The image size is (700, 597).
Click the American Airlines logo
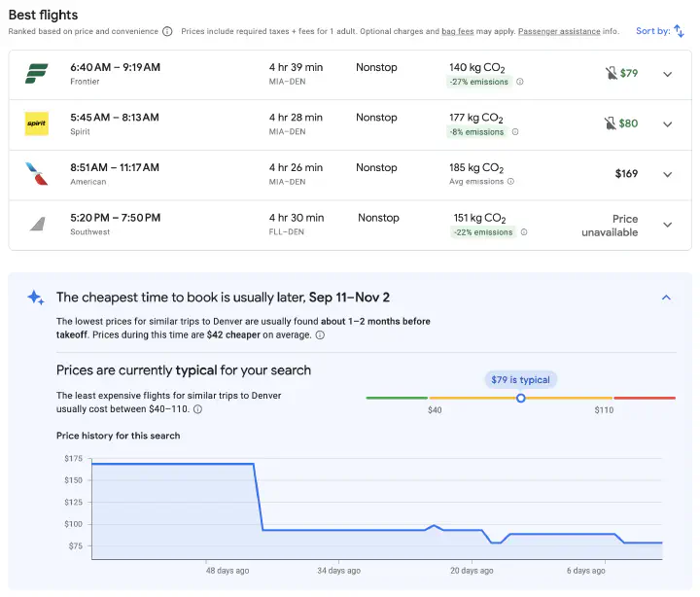pos(37,174)
